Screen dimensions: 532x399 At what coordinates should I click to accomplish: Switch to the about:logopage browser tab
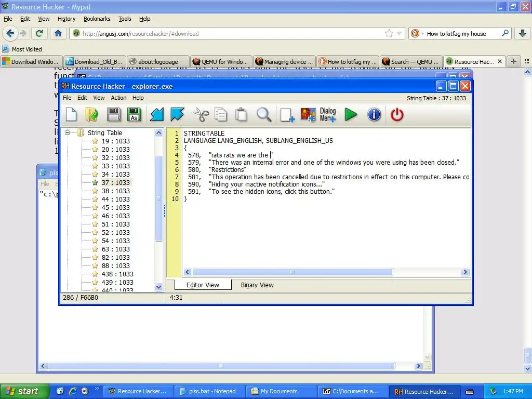click(x=158, y=61)
